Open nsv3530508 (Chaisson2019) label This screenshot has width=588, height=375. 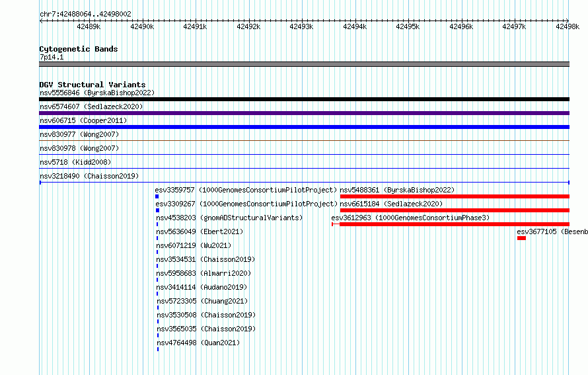[x=206, y=315]
